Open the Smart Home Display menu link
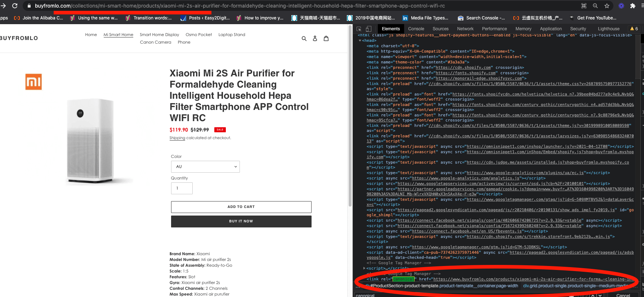 [160, 35]
